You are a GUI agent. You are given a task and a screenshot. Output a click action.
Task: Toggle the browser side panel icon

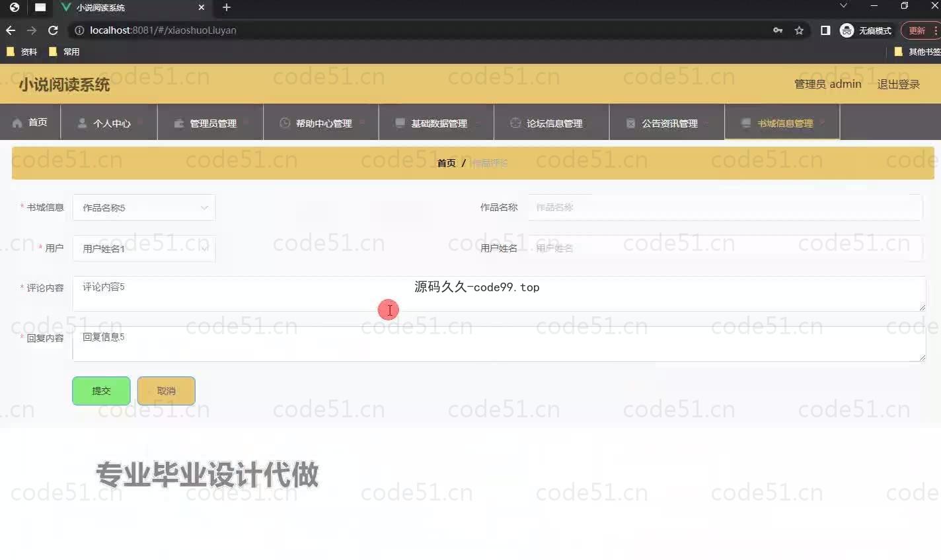click(825, 30)
